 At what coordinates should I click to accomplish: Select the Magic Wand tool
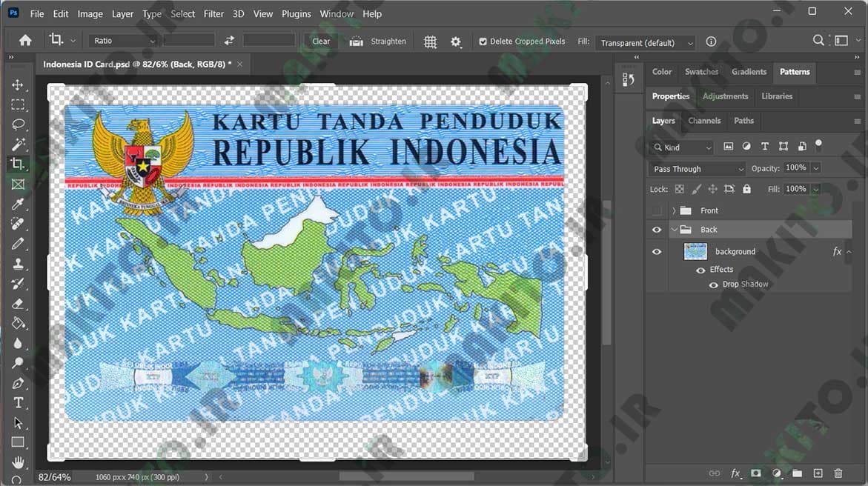[18, 144]
